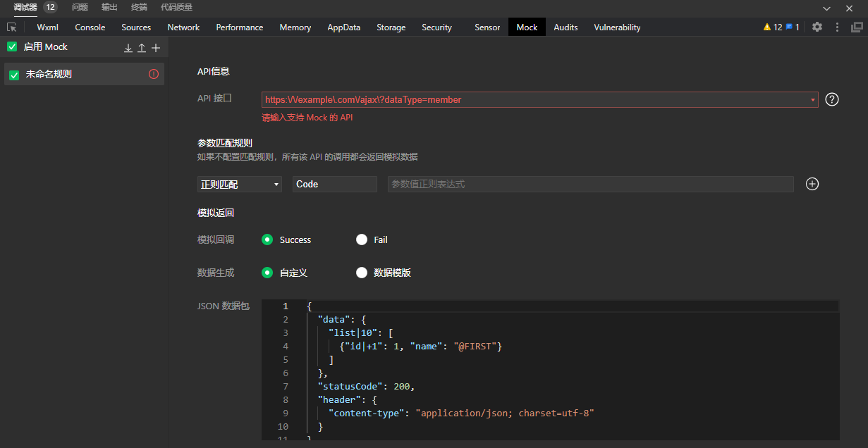Switch to the Audits tab
This screenshot has width=868, height=448.
(566, 27)
